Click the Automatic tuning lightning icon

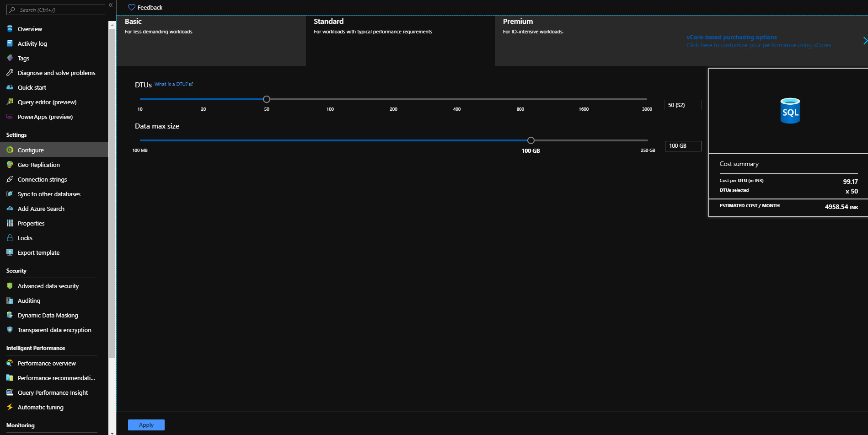tap(10, 407)
